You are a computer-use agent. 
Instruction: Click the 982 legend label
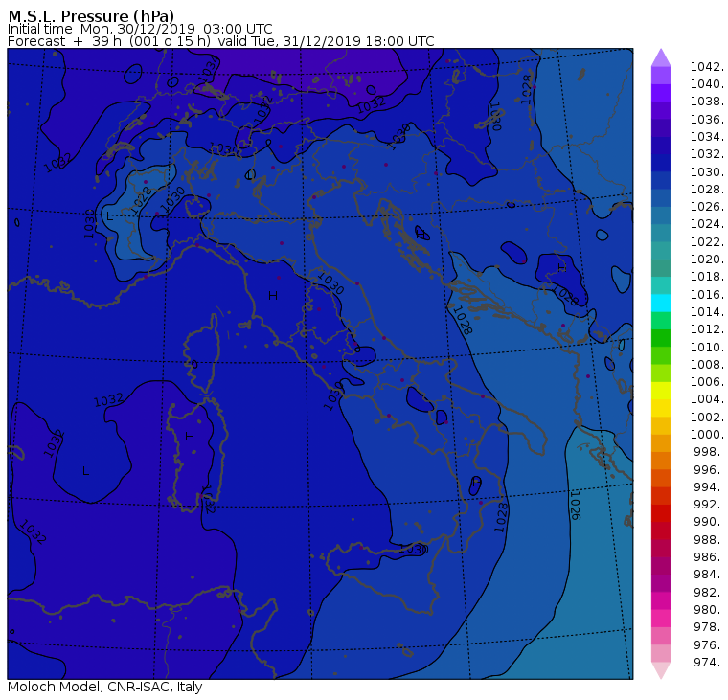pyautogui.click(x=709, y=592)
